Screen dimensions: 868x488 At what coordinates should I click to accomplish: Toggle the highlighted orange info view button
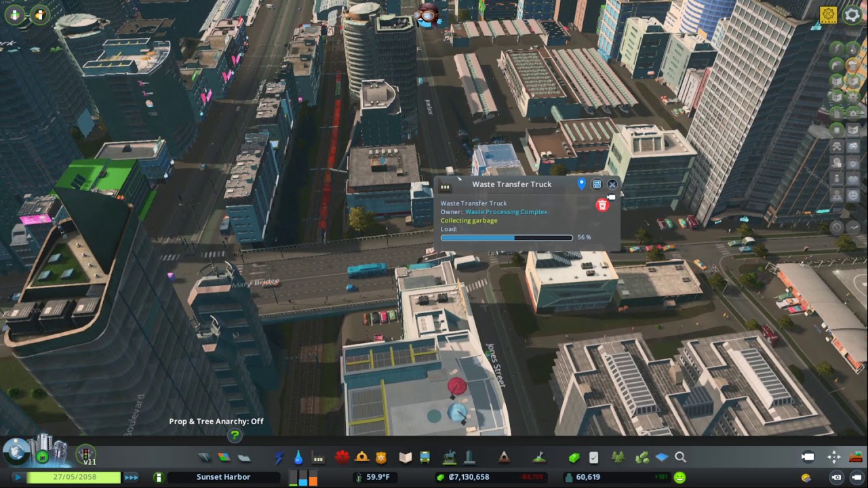(854, 65)
